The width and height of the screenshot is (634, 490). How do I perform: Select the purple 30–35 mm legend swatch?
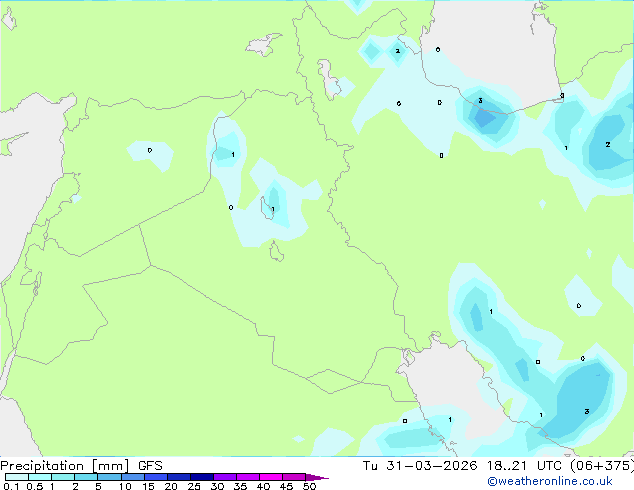225,477
